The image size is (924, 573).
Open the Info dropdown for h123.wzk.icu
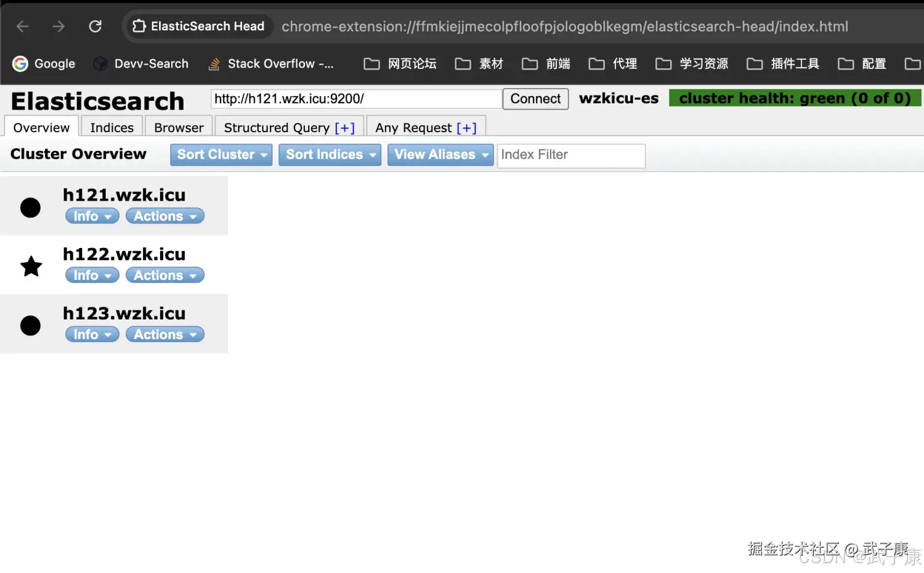(92, 334)
